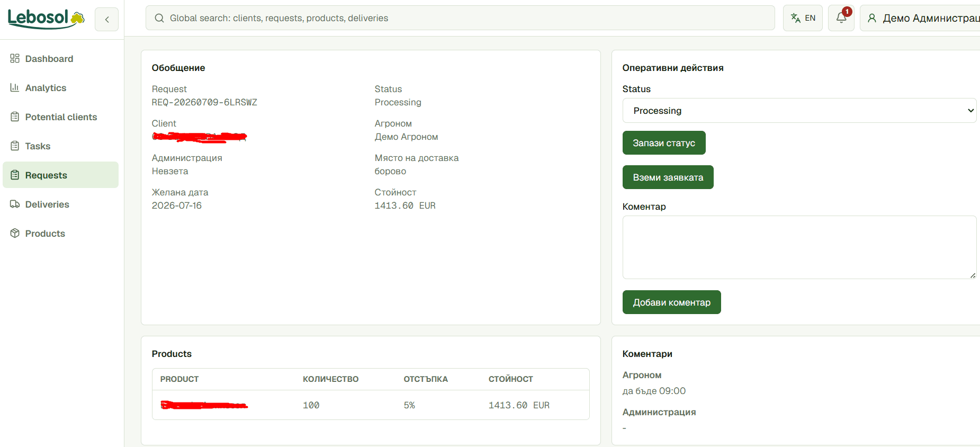Click the Requests clipboard icon

[x=15, y=175]
